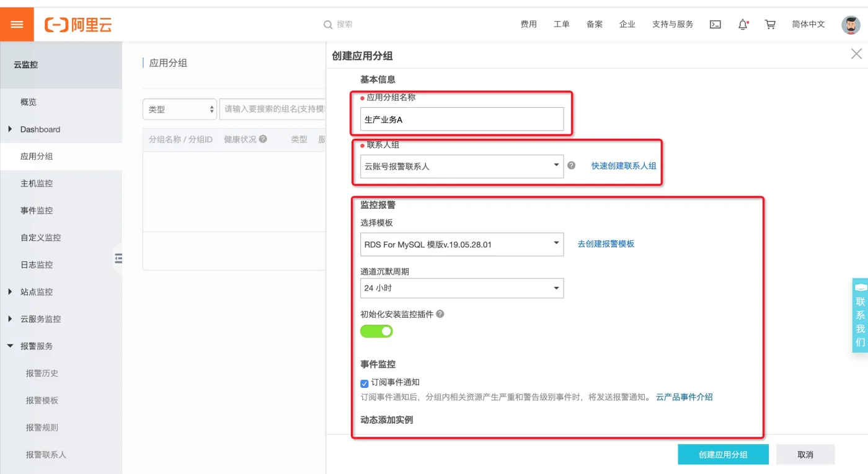Open the 选择模板 dropdown

[x=462, y=244]
